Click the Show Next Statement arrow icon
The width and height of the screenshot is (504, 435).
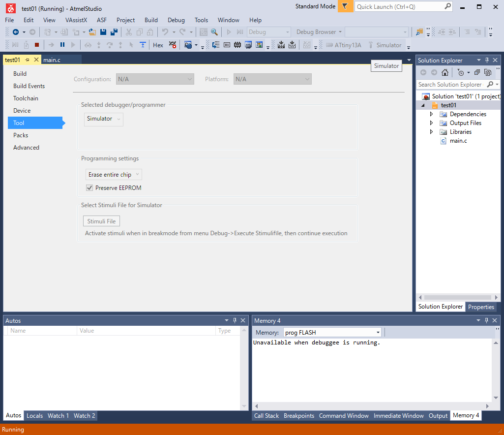pyautogui.click(x=51, y=45)
